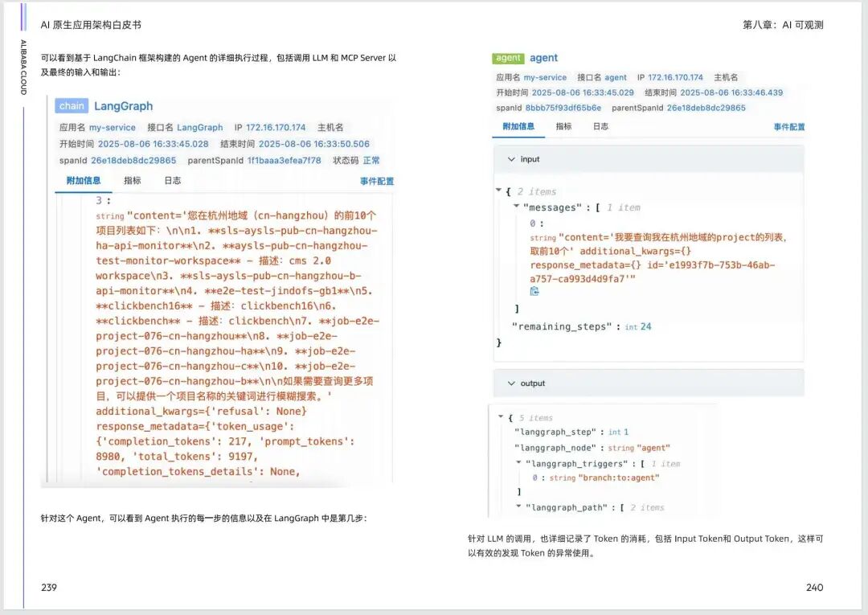Collapse the "langgraph_triggers" array triangle
Image resolution: width=868 pixels, height=615 pixels.
click(x=518, y=462)
